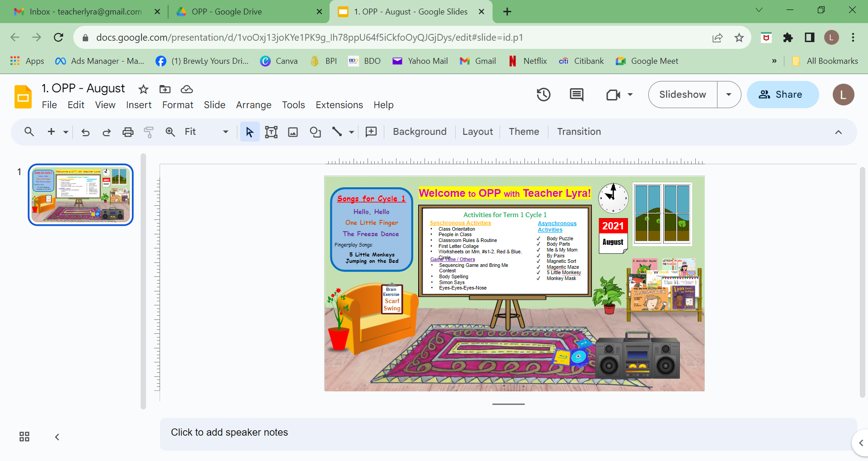Screen dimensions: 868x461
Task: Add a comment from toolbar
Action: tap(371, 132)
